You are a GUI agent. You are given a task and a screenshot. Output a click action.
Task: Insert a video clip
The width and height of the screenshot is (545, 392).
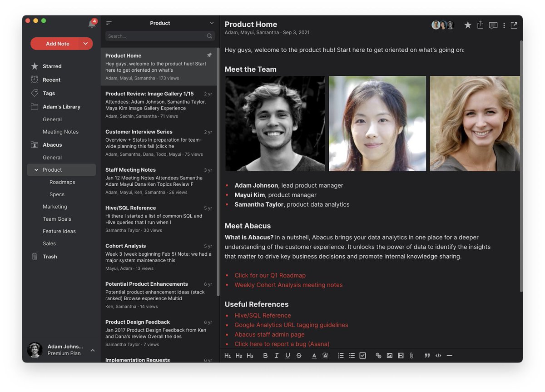[401, 356]
